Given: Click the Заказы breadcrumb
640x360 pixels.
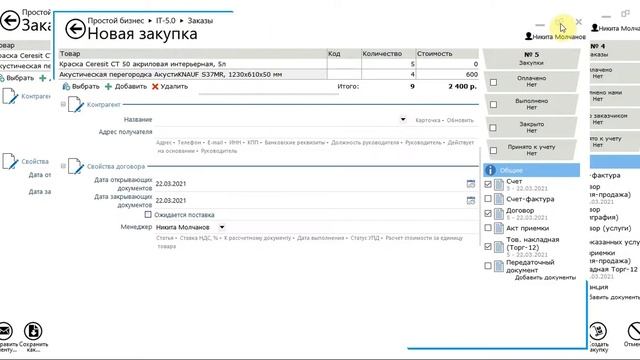Looking at the screenshot, I should coord(200,20).
